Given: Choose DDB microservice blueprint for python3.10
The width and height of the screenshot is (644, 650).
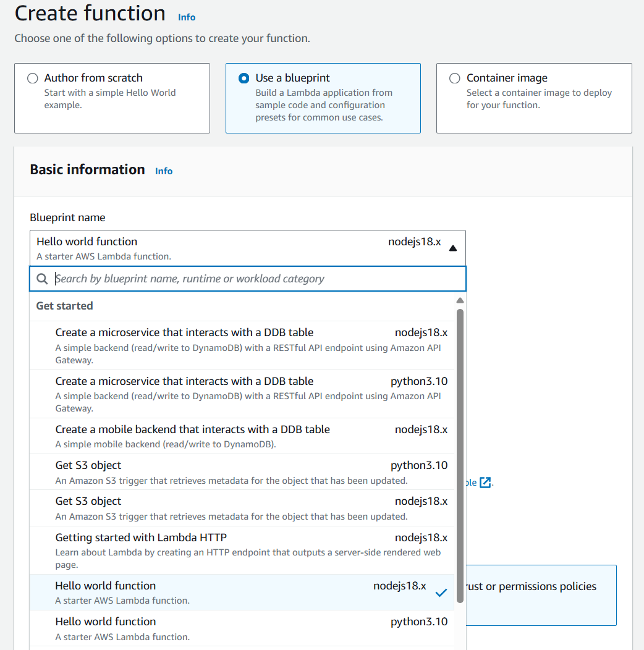Looking at the screenshot, I should [x=242, y=394].
